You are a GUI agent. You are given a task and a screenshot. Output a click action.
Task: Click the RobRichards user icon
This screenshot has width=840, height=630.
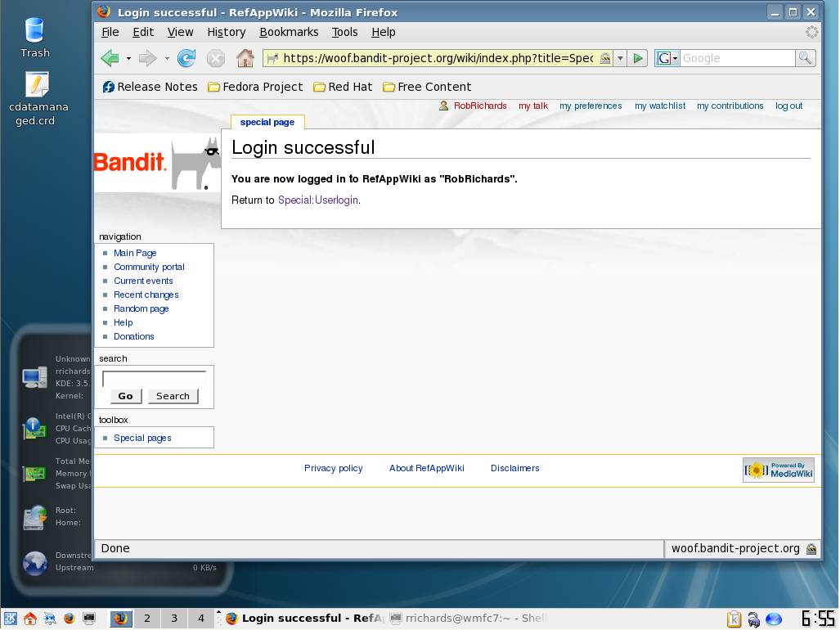(x=443, y=106)
